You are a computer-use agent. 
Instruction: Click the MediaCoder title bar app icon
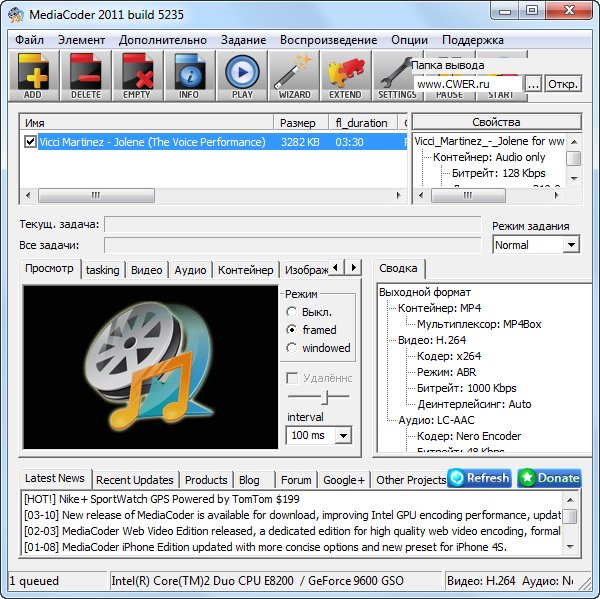coord(16,15)
